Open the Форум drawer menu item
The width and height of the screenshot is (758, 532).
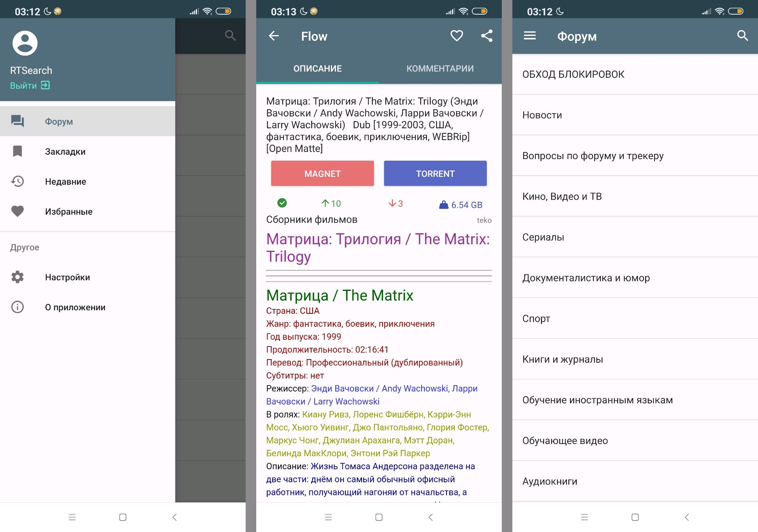click(88, 121)
